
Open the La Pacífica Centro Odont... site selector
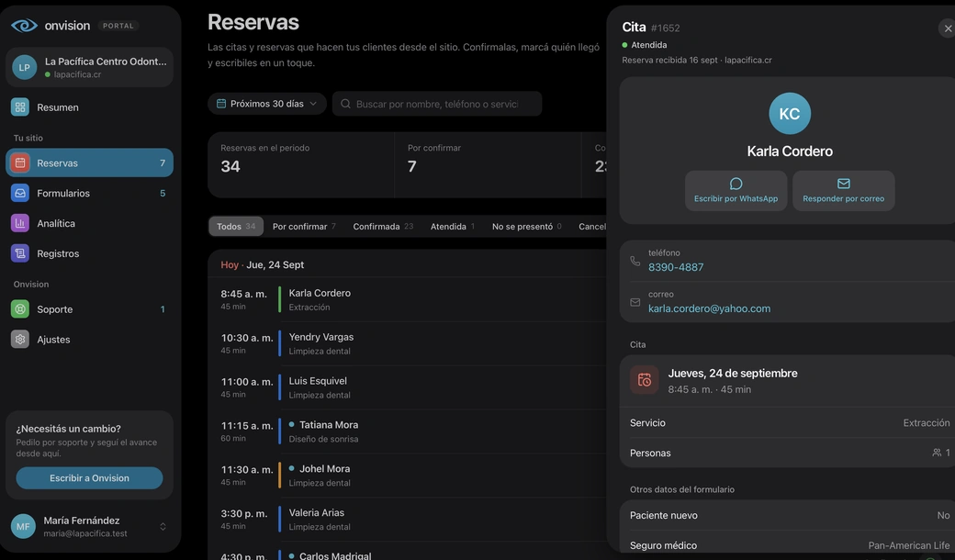pyautogui.click(x=90, y=68)
